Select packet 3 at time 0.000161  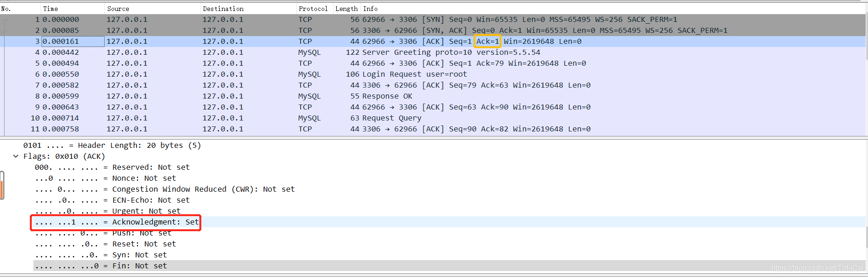[x=433, y=42]
